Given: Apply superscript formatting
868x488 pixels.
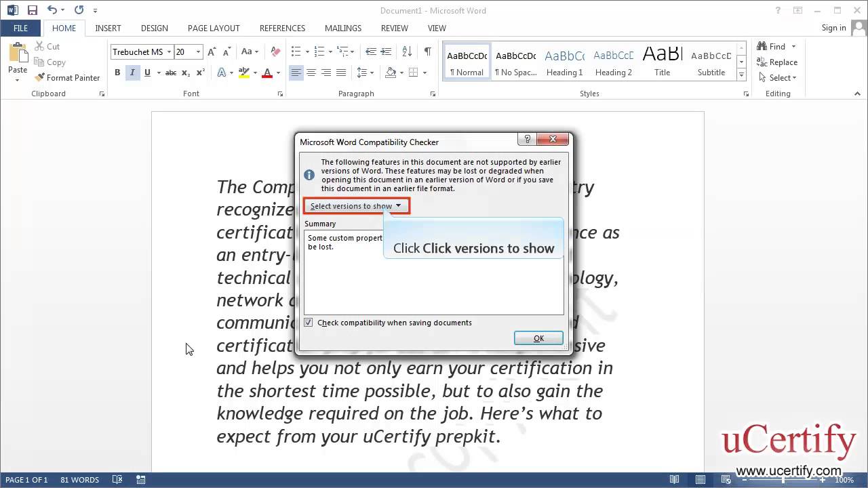Looking at the screenshot, I should (x=200, y=73).
